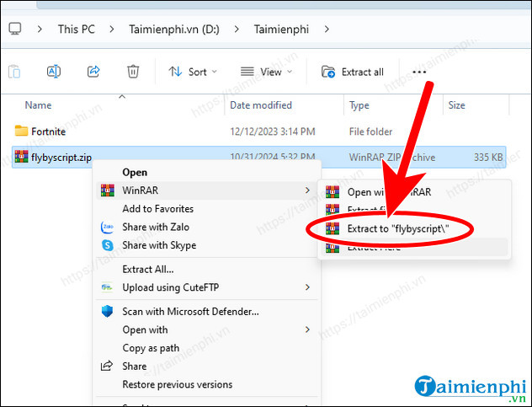Choose Open in context menu
Viewport: 532px width, 407px height.
click(x=135, y=172)
